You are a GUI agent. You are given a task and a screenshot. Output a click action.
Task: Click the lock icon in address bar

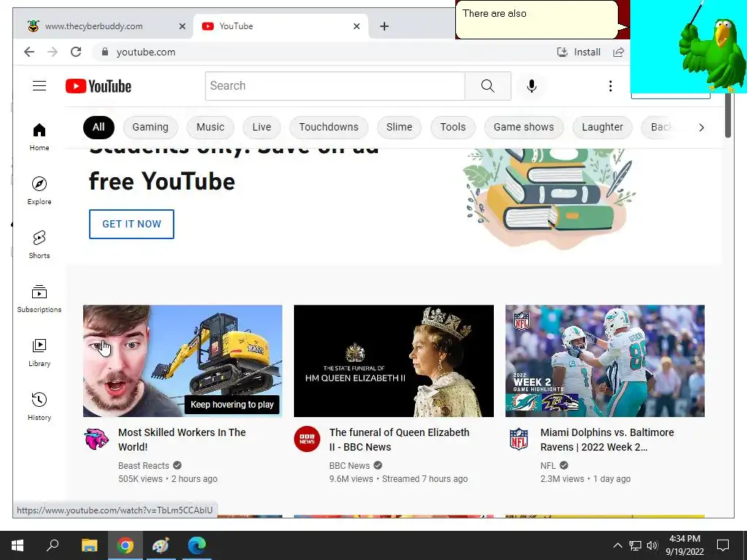click(105, 52)
